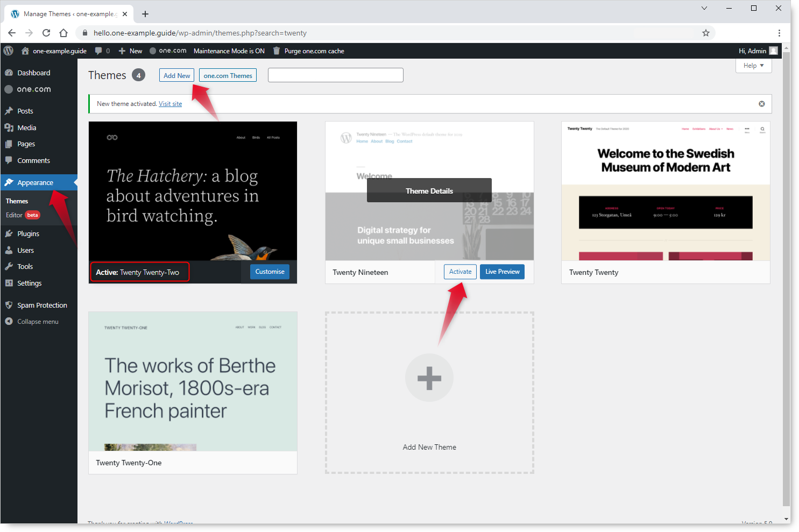The height and width of the screenshot is (532, 799).
Task: Collapse the admin menu with the arrow icon
Action: (9, 321)
